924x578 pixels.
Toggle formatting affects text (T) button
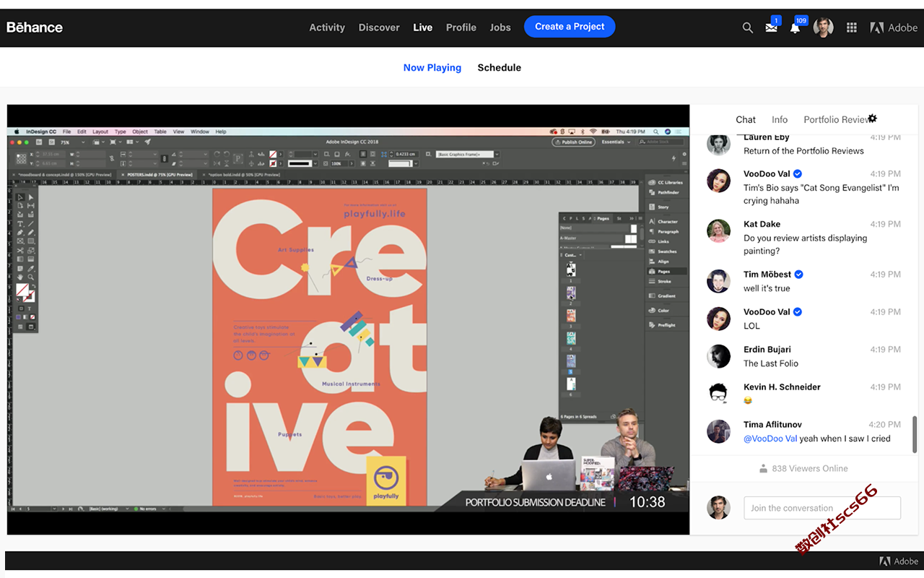coord(30,309)
